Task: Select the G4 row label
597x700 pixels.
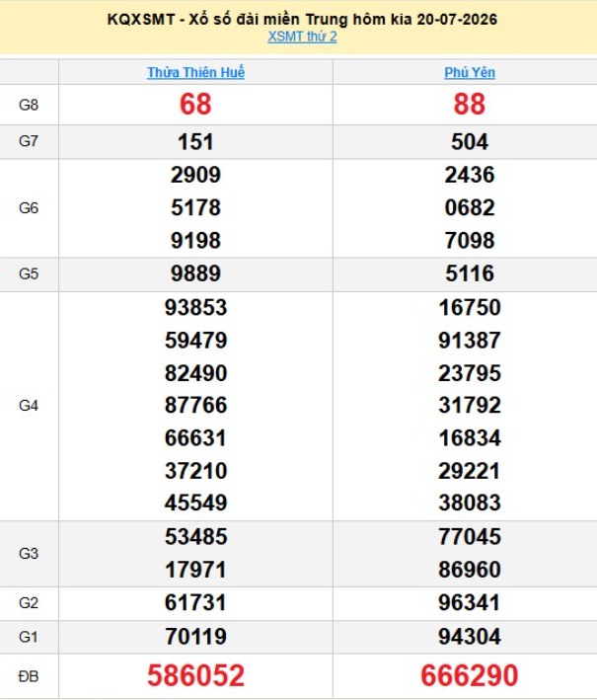Action: click(29, 406)
